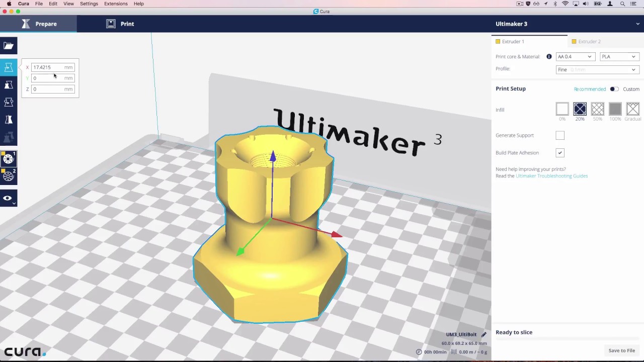The image size is (644, 362).
Task: Select the Scale tool
Action: tap(8, 84)
